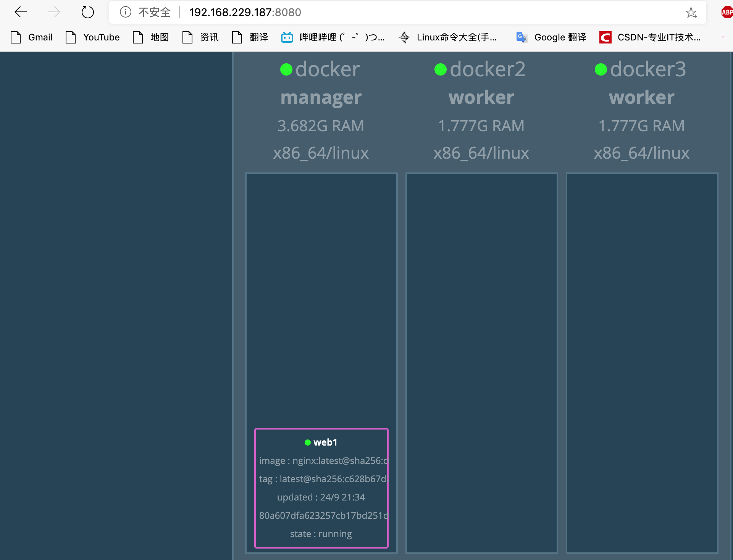Click the green status dot beside docker3
The image size is (733, 560).
point(601,69)
